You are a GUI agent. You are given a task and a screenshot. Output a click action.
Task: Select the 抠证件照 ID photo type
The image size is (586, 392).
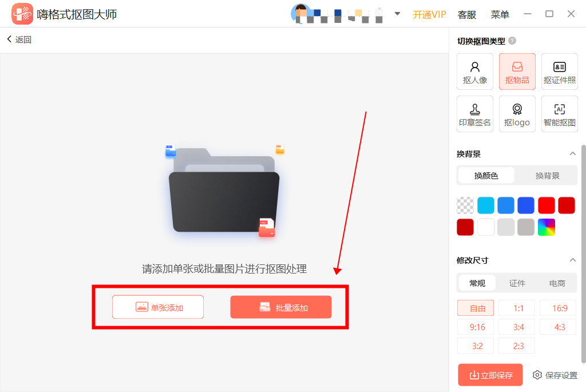pyautogui.click(x=560, y=72)
